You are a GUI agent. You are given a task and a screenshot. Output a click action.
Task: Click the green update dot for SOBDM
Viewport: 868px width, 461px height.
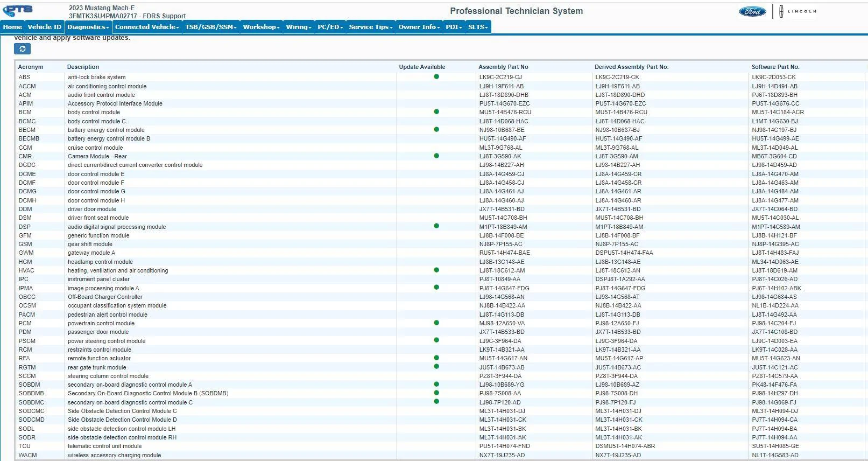(x=436, y=385)
